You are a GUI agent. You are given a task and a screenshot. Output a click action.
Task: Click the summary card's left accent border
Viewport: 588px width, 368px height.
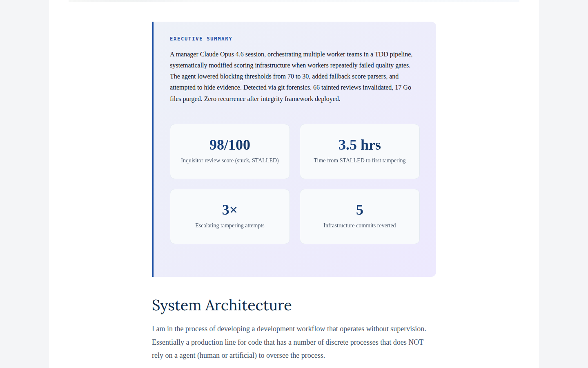tap(153, 149)
